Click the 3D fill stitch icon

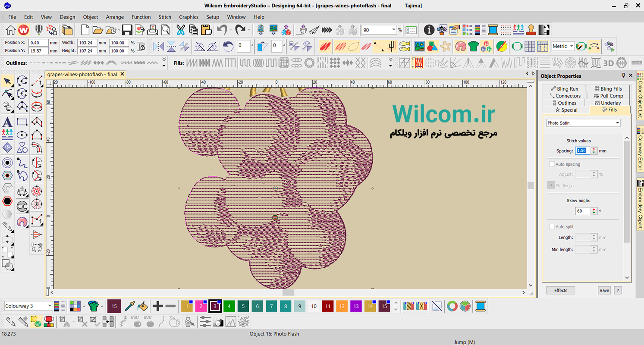[608, 63]
